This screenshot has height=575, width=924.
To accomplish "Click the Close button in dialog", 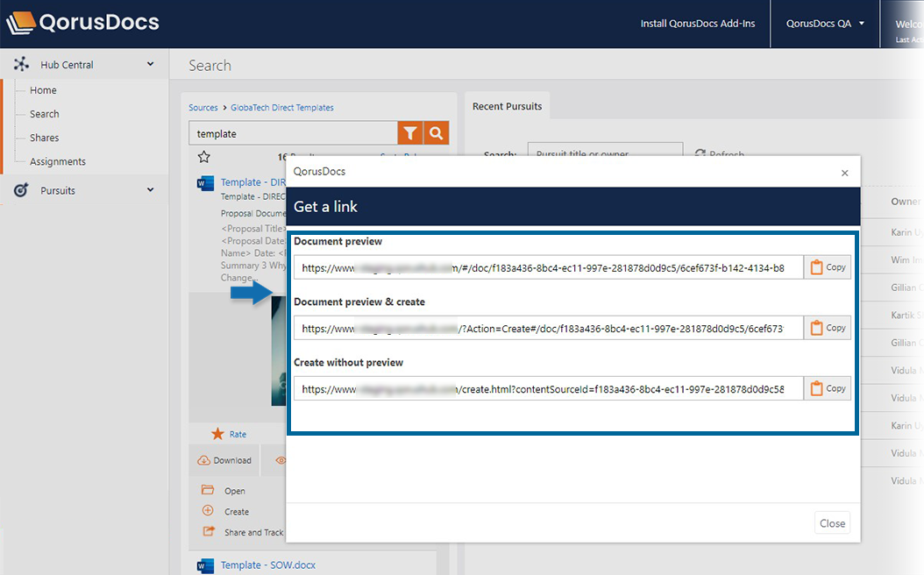I will point(832,523).
